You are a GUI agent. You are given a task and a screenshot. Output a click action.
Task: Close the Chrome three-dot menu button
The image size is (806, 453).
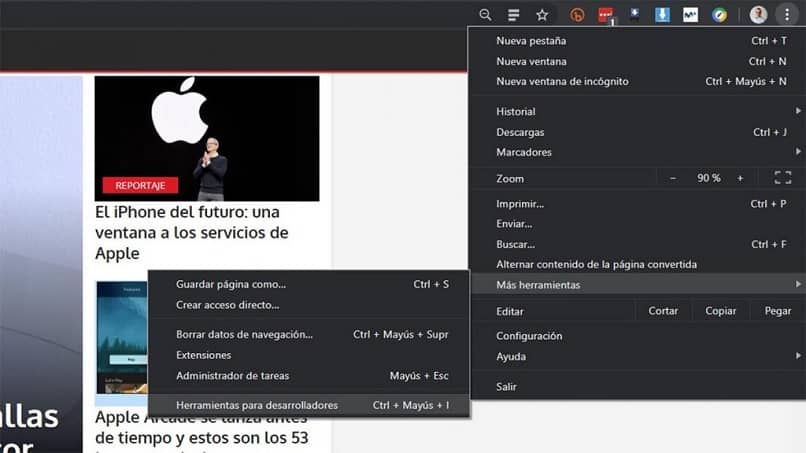(786, 15)
